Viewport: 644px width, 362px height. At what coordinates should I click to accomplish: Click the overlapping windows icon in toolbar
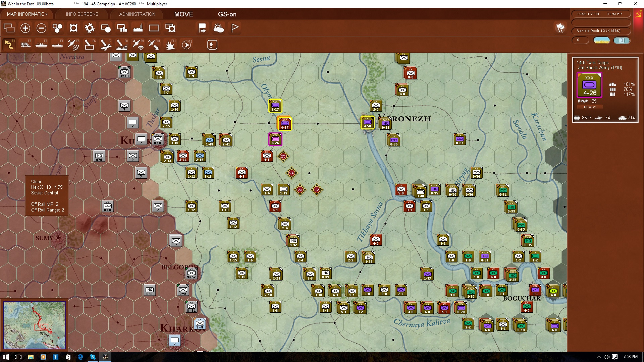coord(9,28)
